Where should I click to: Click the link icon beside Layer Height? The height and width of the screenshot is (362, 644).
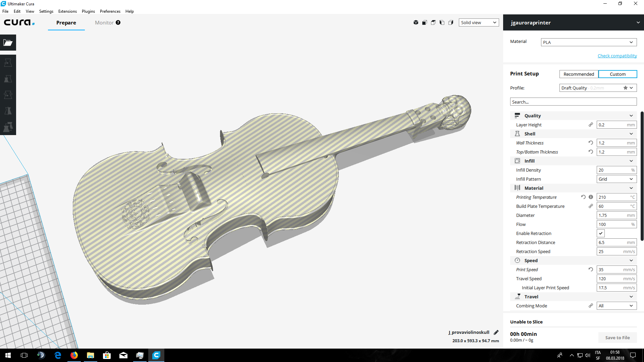(x=591, y=125)
